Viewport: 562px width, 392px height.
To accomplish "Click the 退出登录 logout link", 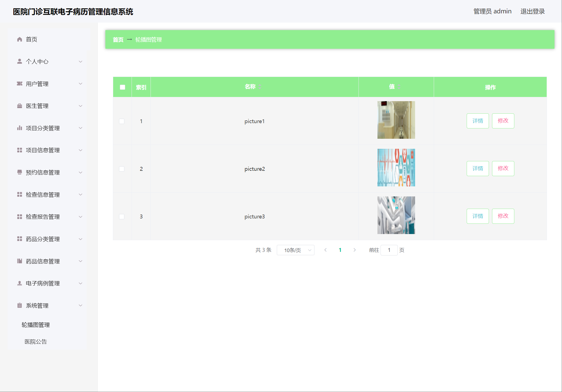I will pos(532,11).
